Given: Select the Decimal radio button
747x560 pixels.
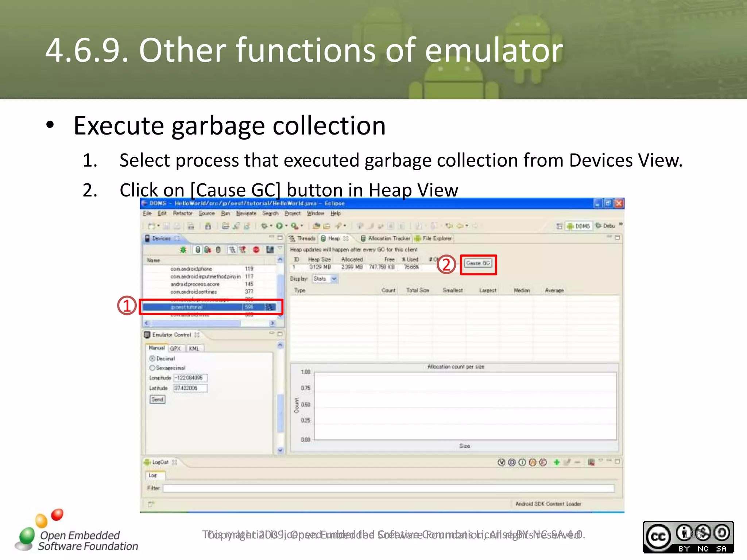Looking at the screenshot, I should click(152, 358).
